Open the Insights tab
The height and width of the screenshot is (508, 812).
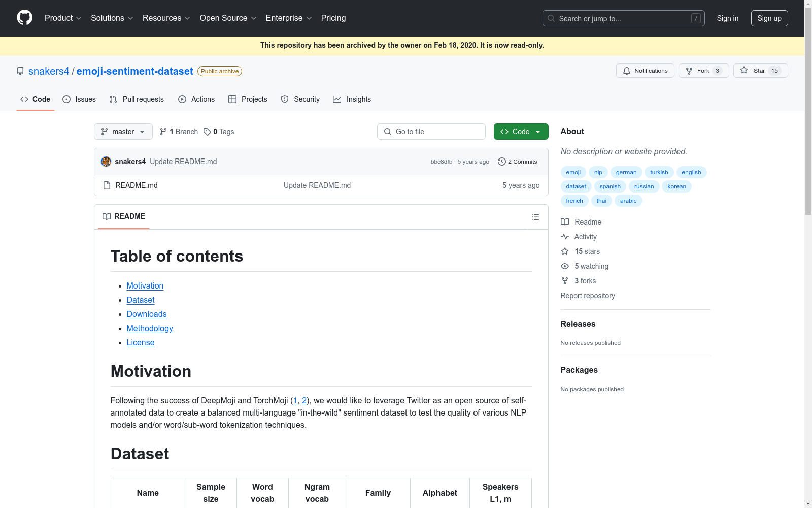352,99
